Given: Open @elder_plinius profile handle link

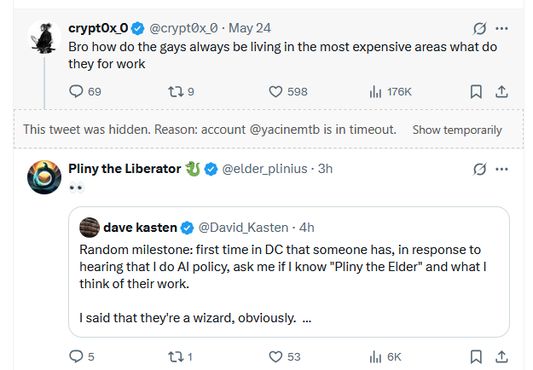Looking at the screenshot, I should 264,169.
